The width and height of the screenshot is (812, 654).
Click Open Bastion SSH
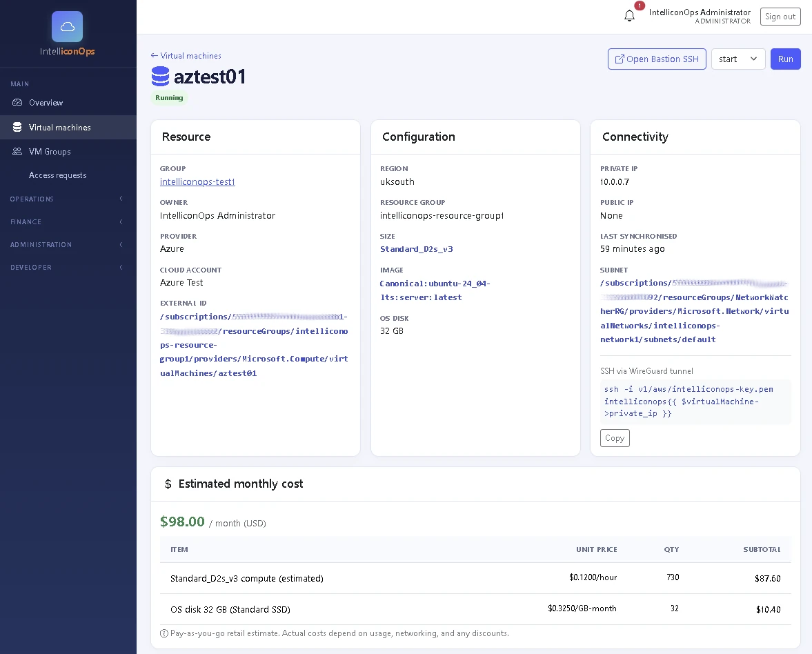pyautogui.click(x=657, y=59)
